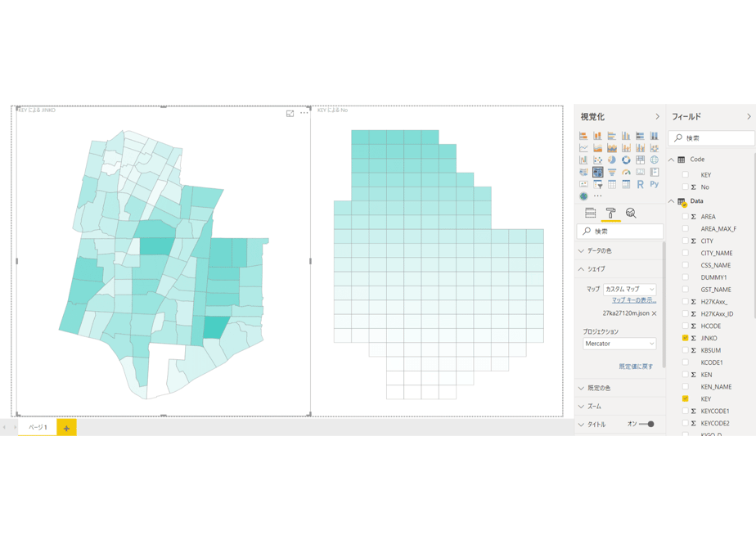Select the donut chart visual icon
The width and height of the screenshot is (756, 540).
[626, 160]
